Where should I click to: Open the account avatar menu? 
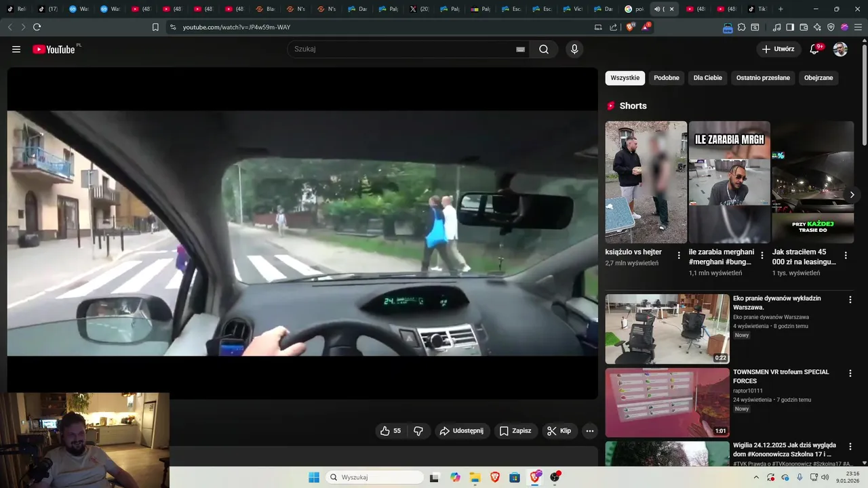click(x=840, y=49)
